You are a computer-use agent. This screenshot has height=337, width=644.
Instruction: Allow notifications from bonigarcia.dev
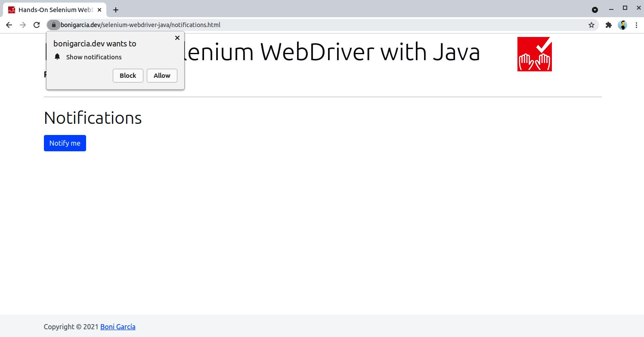pyautogui.click(x=162, y=76)
